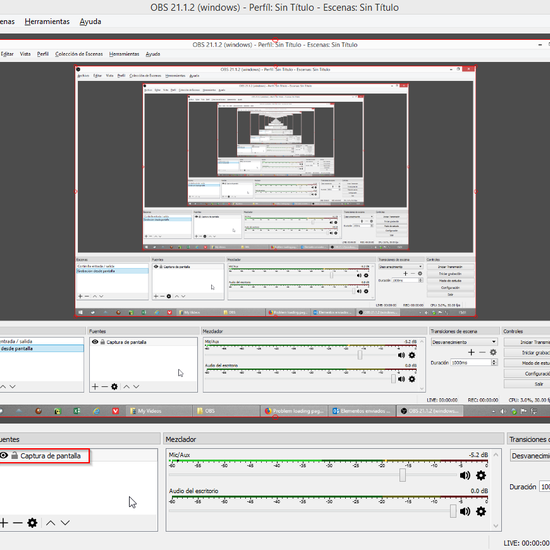Open Excel from the previewed taskbar
This screenshot has height=550, width=550.
tap(77, 411)
